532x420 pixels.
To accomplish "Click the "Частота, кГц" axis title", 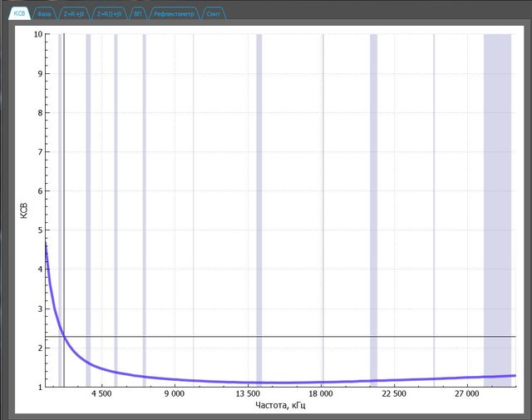I will (x=280, y=405).
